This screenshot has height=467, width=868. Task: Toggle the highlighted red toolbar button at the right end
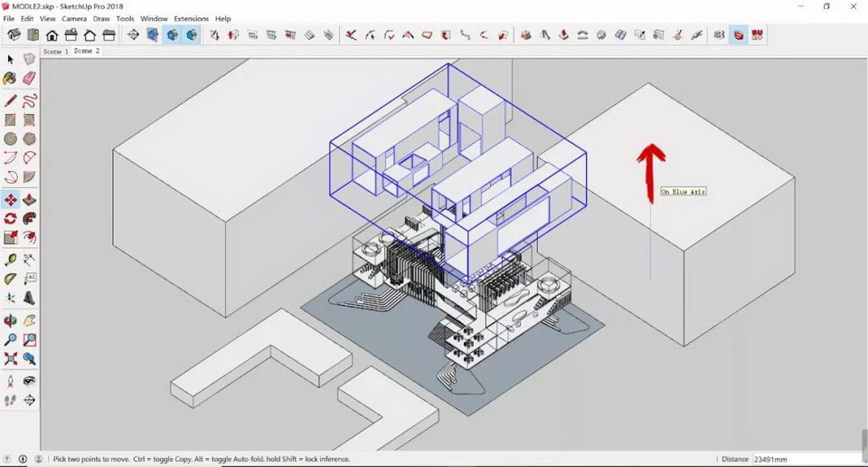tap(739, 35)
